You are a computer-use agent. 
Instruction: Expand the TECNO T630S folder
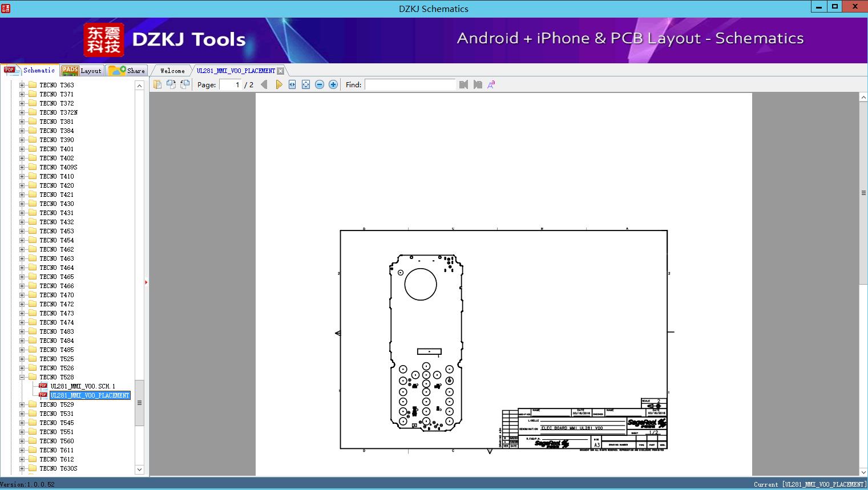22,468
